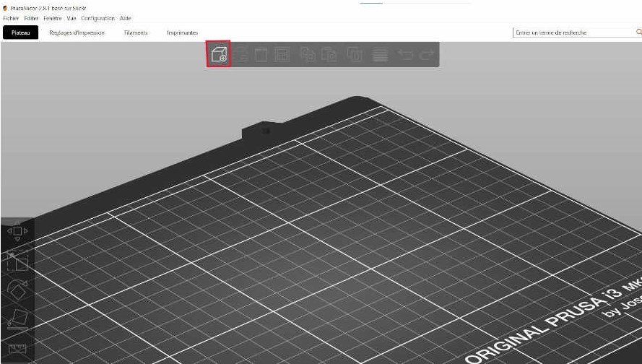Open the Vue menu
This screenshot has height=364, width=642.
(x=71, y=18)
